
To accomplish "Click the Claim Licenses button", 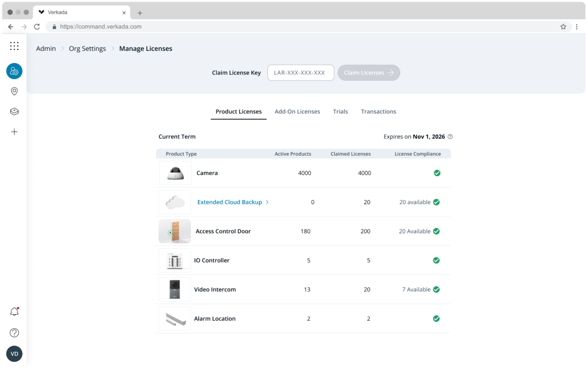I will pyautogui.click(x=369, y=73).
